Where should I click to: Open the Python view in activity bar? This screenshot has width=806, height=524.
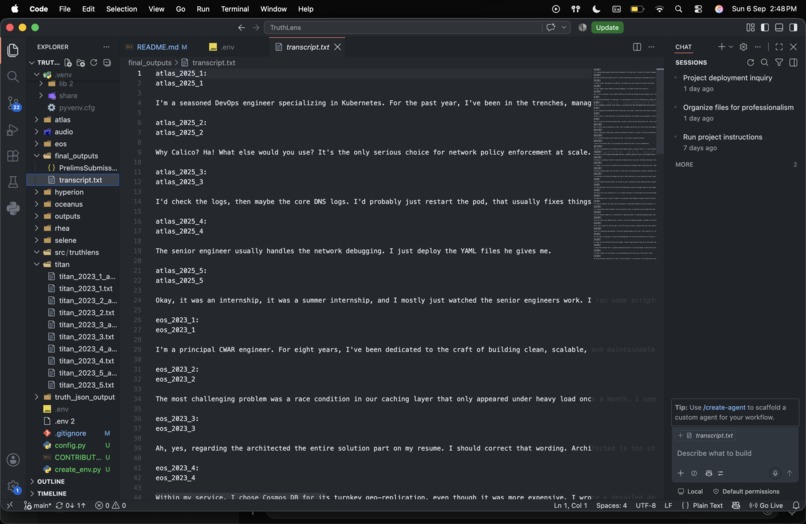coord(13,208)
